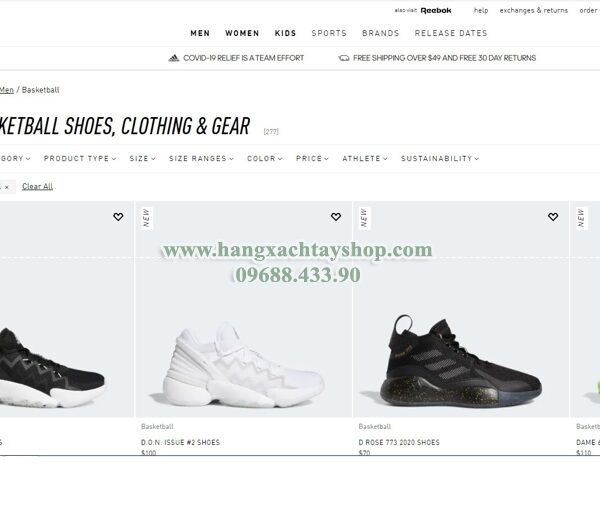Open the D Rose 773 2020 shoe thumbnail
Viewport: 600px width, 514px height.
[461, 309]
